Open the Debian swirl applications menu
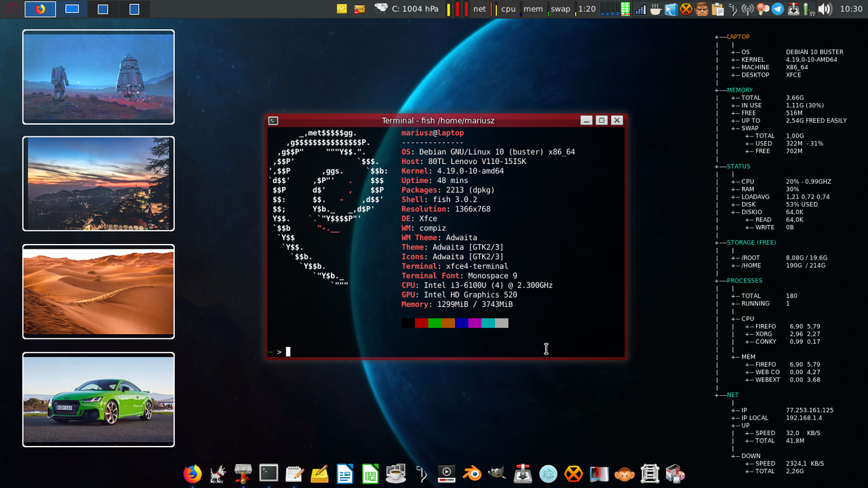 tap(12, 9)
